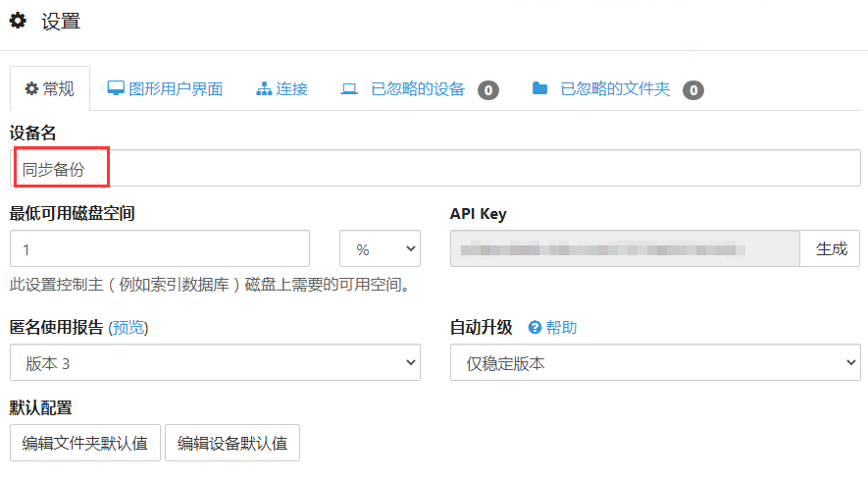Open the % unit dropdown
The height and width of the screenshot is (483, 868).
click(380, 249)
